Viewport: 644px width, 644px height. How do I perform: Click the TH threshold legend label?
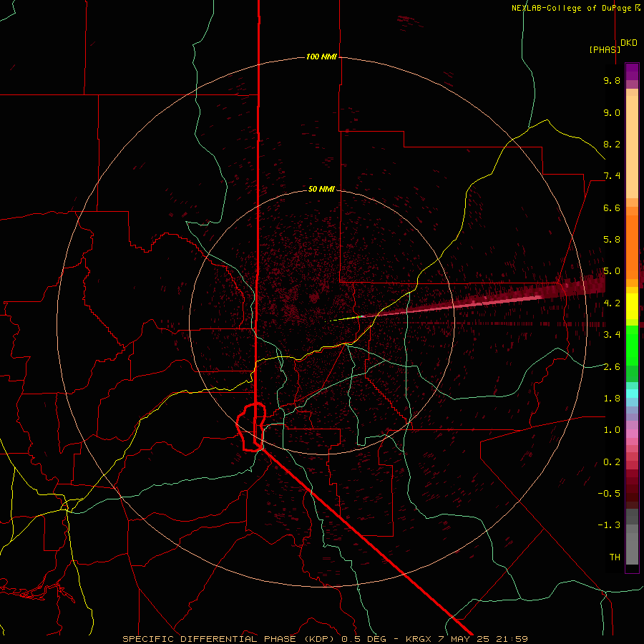pyautogui.click(x=615, y=557)
